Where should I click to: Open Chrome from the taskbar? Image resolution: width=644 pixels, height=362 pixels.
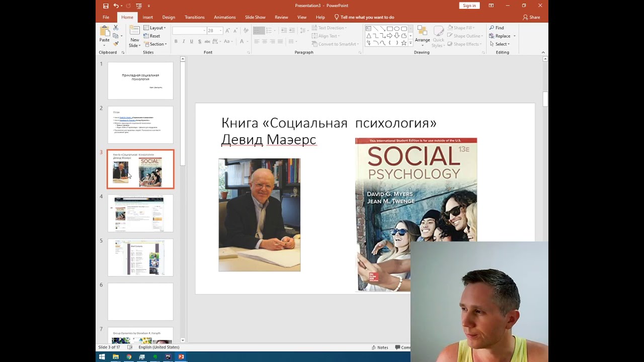129,357
